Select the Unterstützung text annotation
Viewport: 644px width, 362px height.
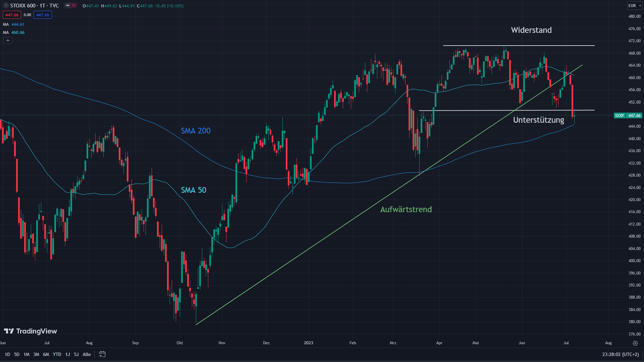pos(539,120)
